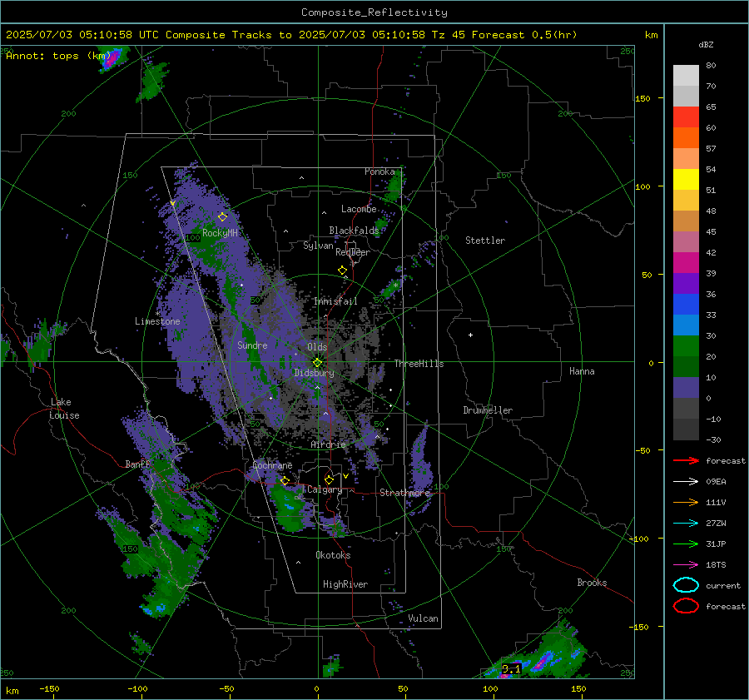Click the bright green 30 dBZ swatch
Screen dimensions: 749x700
(x=686, y=346)
